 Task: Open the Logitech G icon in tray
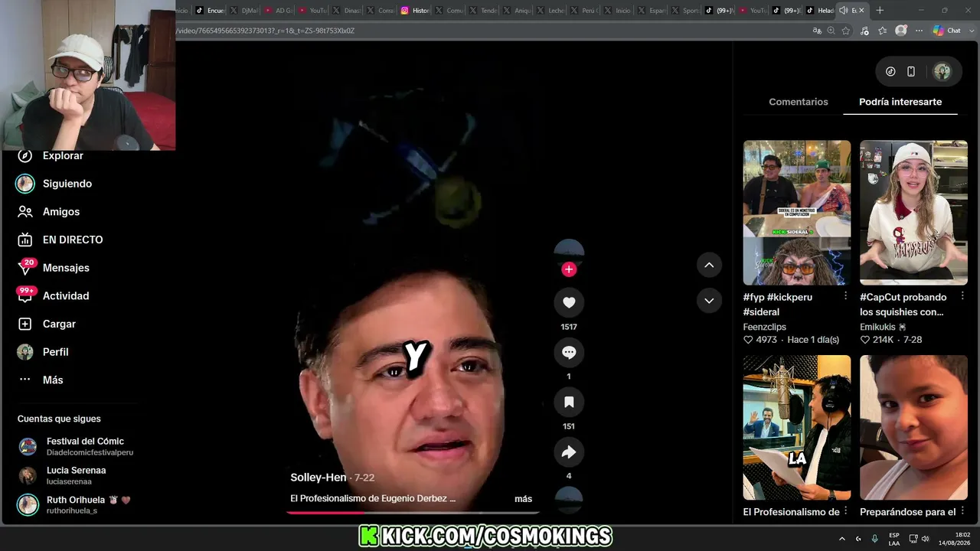click(858, 539)
